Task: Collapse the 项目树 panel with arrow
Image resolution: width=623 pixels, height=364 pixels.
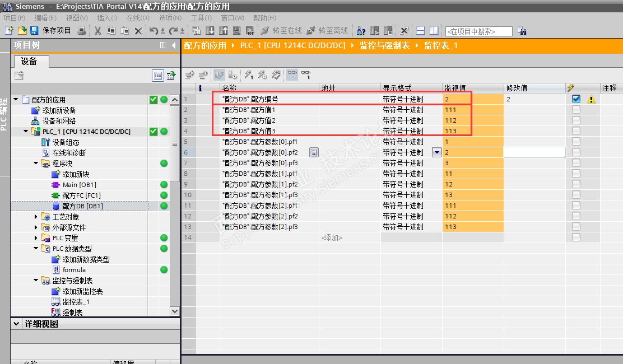Action: 174,45
